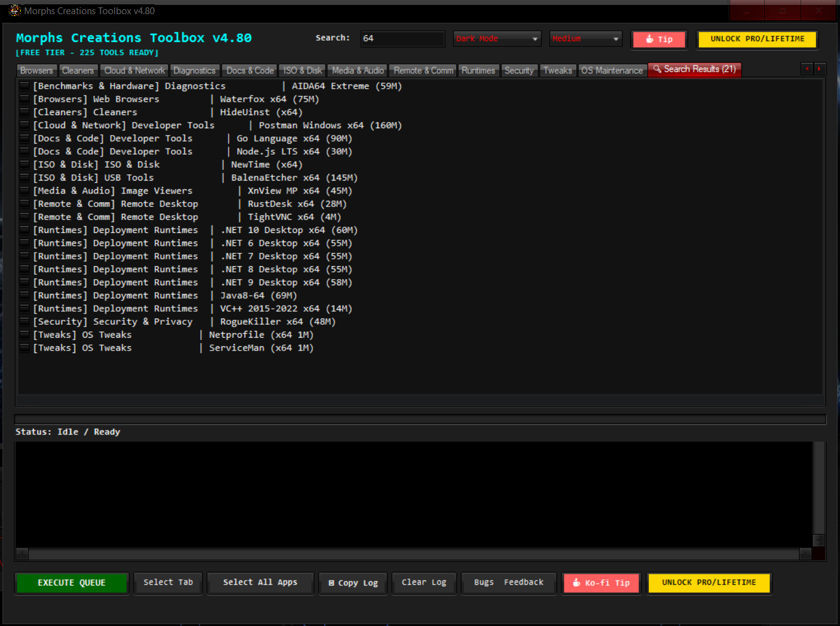Switch to the Tweaks tab

tap(558, 71)
